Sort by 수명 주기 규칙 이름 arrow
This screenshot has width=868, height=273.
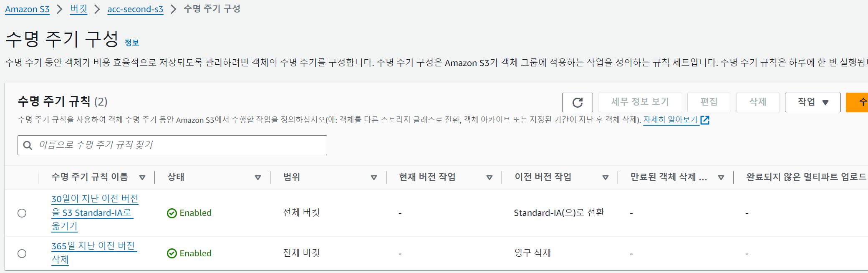142,177
